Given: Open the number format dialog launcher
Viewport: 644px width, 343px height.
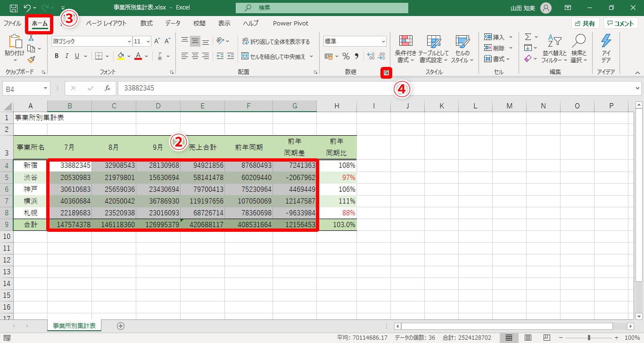Looking at the screenshot, I should coord(386,73).
